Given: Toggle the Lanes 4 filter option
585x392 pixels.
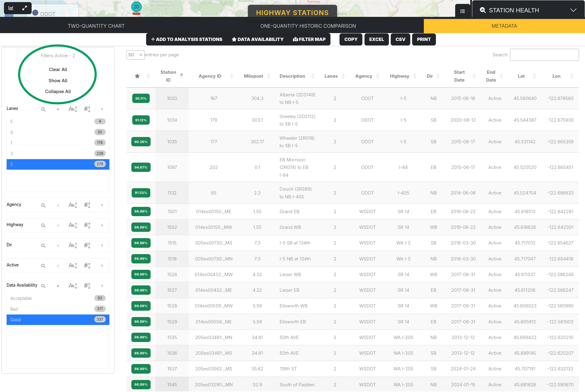Looking at the screenshot, I should (58, 132).
